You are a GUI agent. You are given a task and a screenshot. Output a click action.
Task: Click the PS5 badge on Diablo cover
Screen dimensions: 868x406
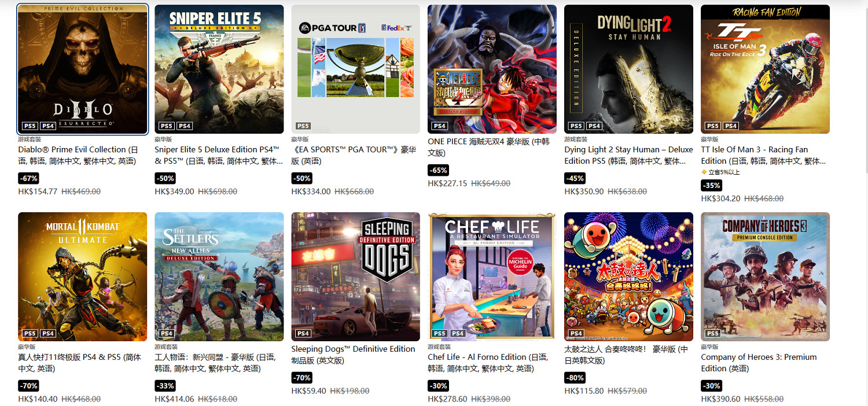tap(30, 126)
